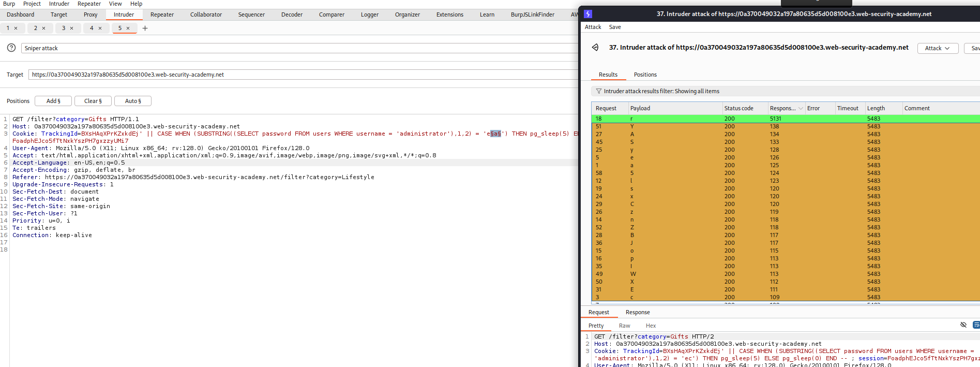Switch to Pretty view tab

click(596, 326)
